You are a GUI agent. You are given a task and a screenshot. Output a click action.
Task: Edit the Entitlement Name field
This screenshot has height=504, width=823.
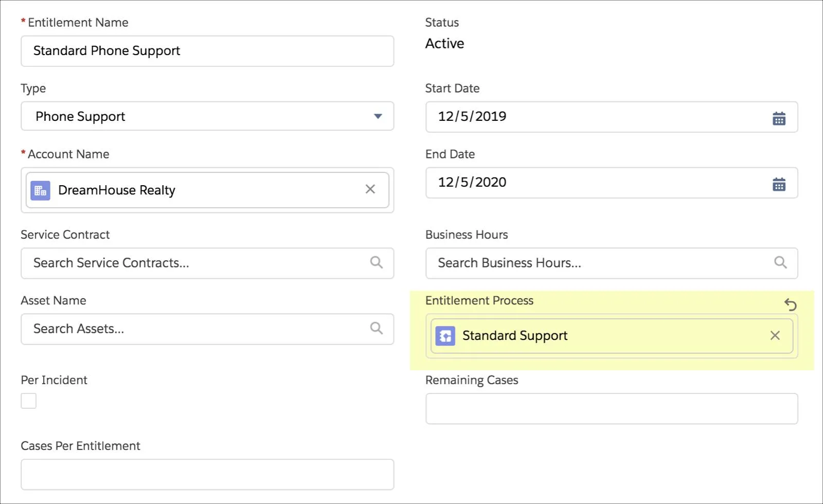coord(207,51)
